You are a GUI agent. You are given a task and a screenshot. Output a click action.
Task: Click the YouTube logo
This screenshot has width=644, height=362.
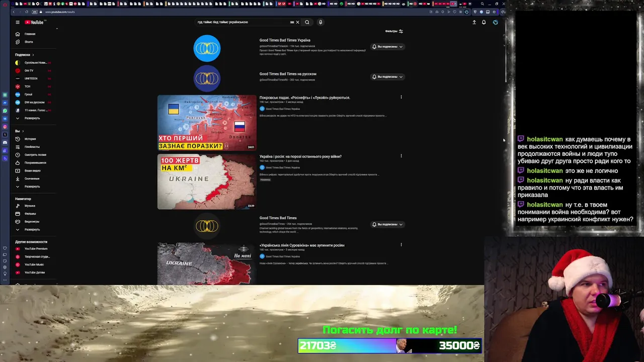(34, 22)
